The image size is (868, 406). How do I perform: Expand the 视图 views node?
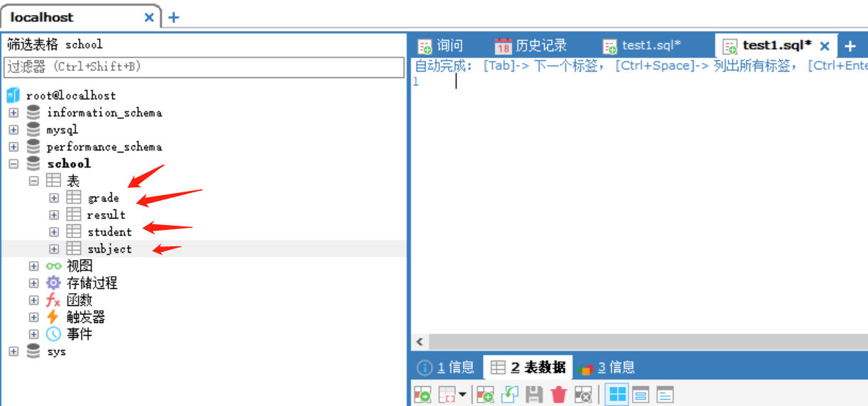[x=33, y=266]
